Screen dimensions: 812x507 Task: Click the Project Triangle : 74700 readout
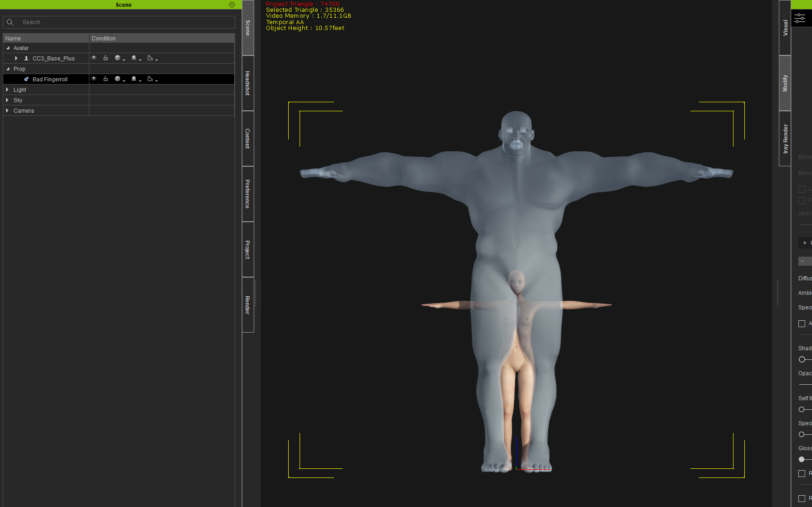303,4
